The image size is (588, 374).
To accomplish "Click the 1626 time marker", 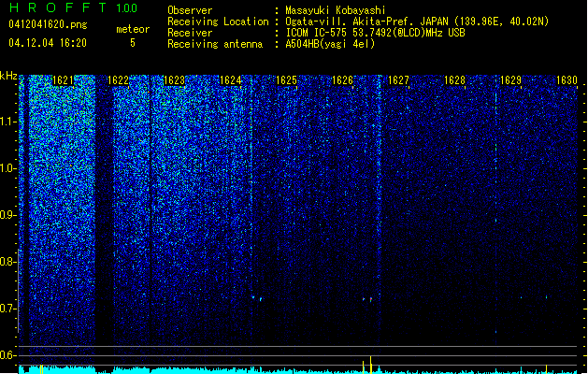I will coord(342,80).
